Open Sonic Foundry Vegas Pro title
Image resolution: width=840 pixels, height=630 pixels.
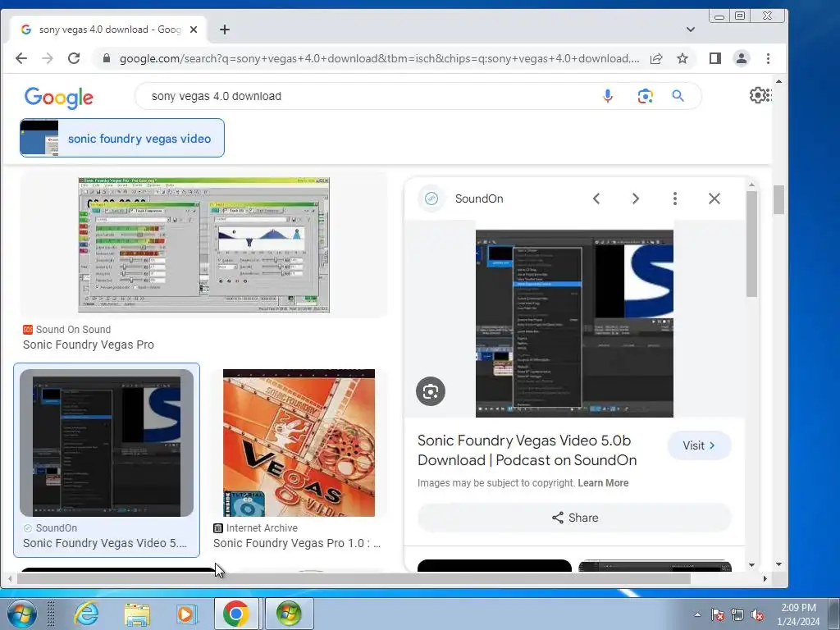[x=89, y=345]
